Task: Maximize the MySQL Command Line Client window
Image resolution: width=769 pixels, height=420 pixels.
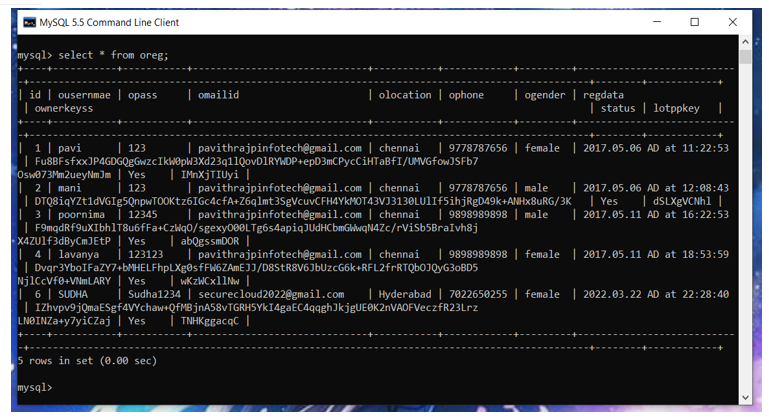Action: point(694,22)
